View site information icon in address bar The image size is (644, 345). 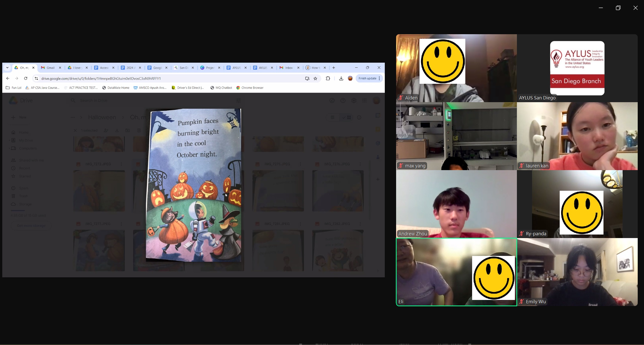(36, 79)
